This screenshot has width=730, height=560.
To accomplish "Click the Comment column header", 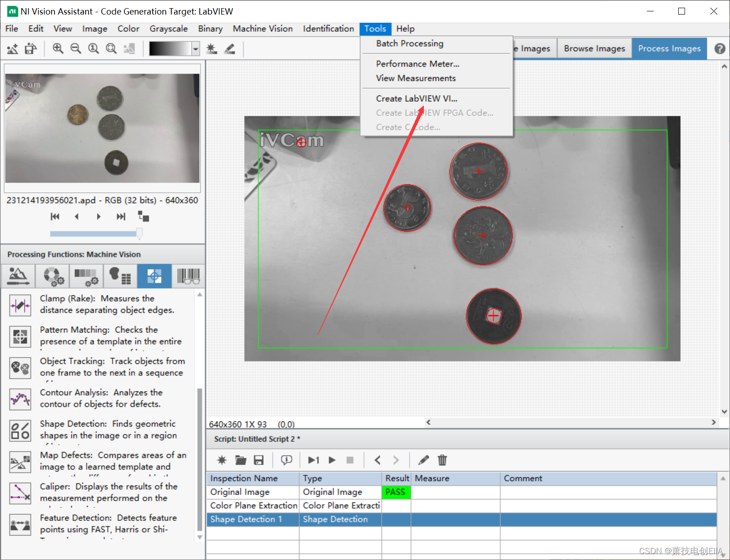I will 608,479.
